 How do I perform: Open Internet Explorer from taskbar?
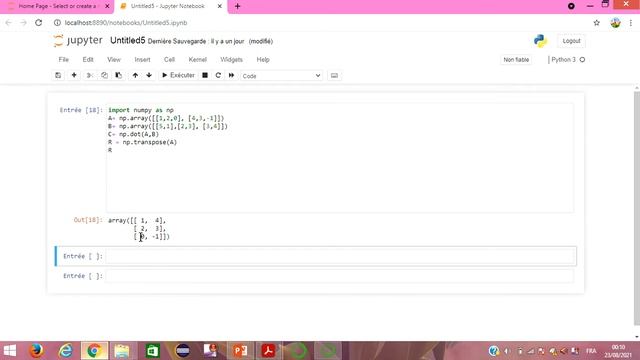click(x=65, y=351)
